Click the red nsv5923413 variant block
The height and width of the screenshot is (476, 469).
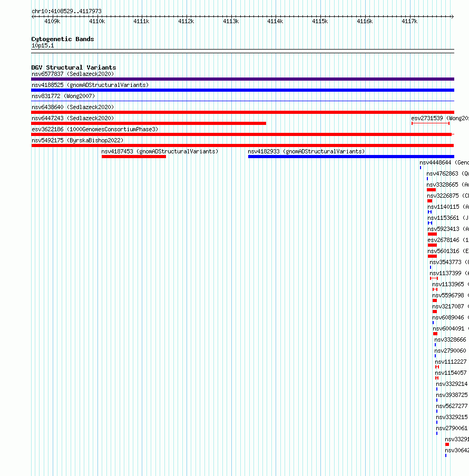click(x=432, y=234)
